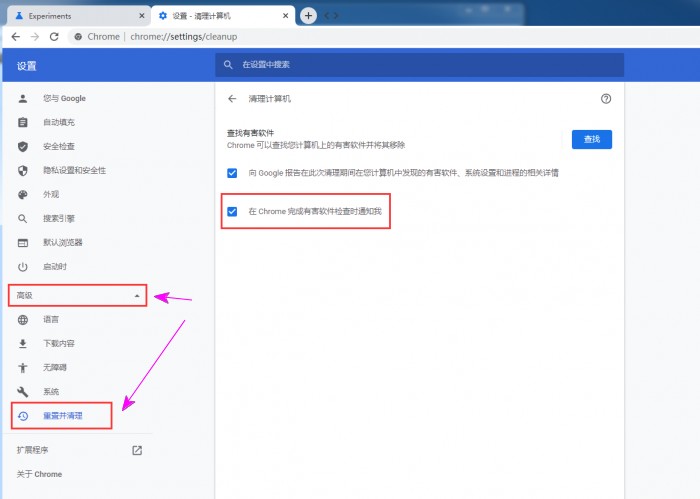Click the shield icon beside 隐私设置和安全性

tap(23, 171)
